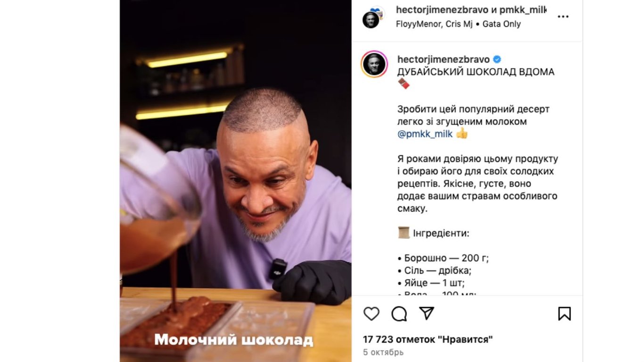Click the scroll emoji before Інгредієнти
Viewport: 644px width, 362px height.
click(x=404, y=233)
